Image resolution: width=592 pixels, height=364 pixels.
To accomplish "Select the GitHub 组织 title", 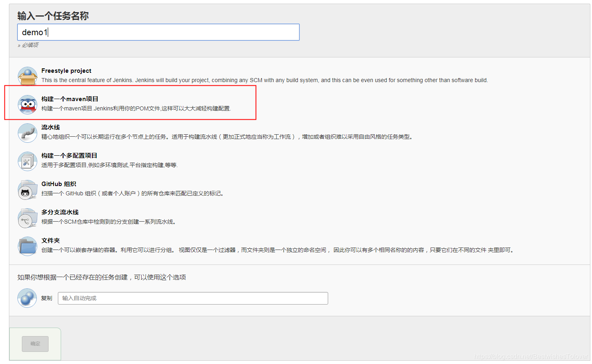I will (59, 184).
